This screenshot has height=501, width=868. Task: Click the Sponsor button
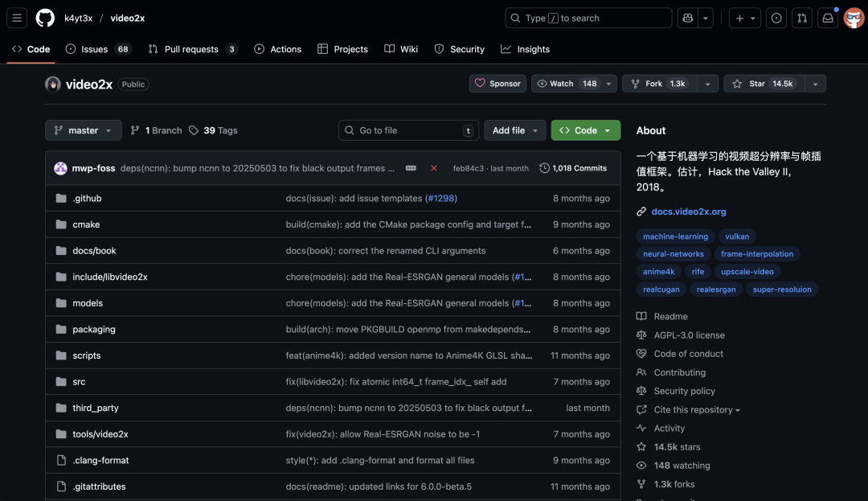(x=497, y=84)
